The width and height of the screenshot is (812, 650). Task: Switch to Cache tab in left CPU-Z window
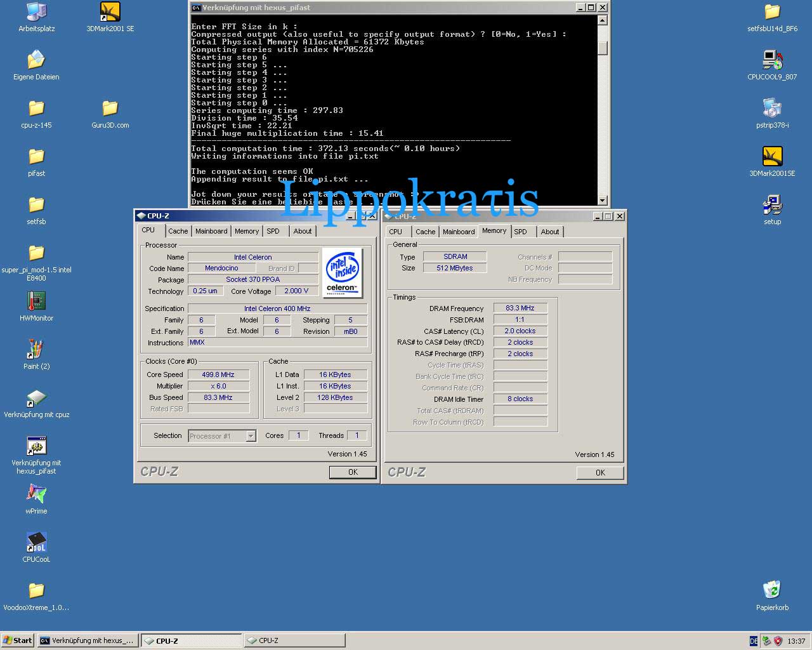pos(178,232)
